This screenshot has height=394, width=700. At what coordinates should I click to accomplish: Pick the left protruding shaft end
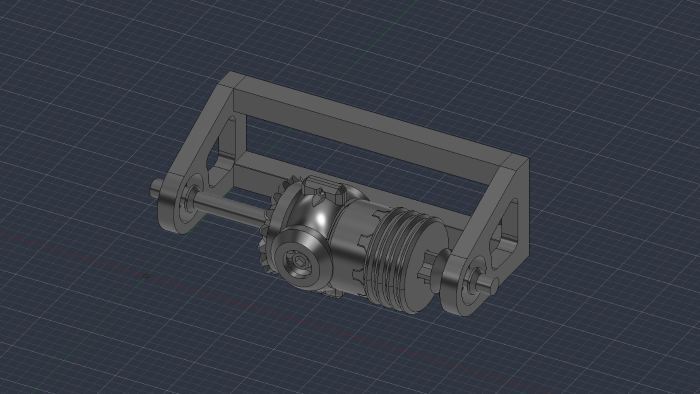(157, 188)
